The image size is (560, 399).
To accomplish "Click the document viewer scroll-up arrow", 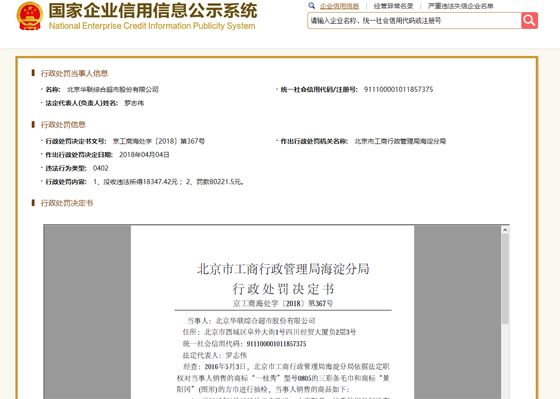I will pyautogui.click(x=505, y=230).
